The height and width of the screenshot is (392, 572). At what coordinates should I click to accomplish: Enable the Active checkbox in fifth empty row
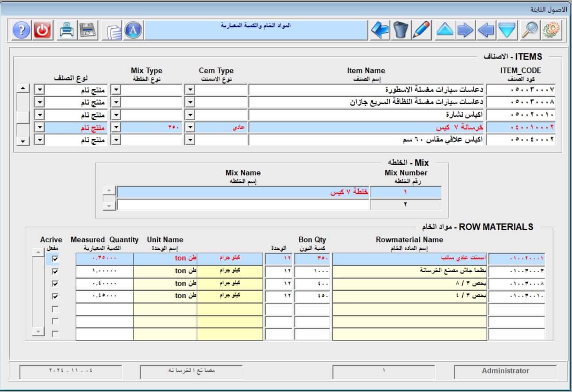pyautogui.click(x=55, y=309)
